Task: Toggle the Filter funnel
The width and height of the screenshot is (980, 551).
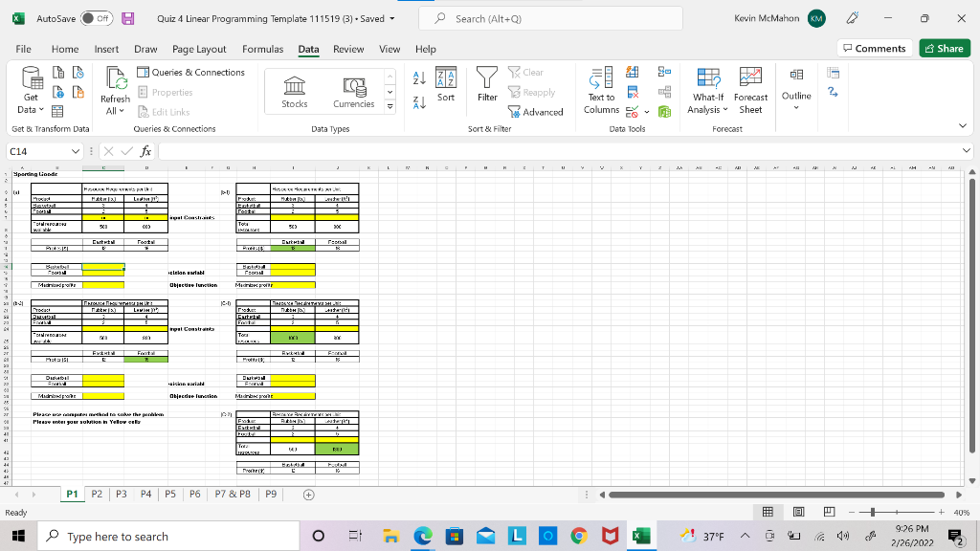Action: coord(487,84)
